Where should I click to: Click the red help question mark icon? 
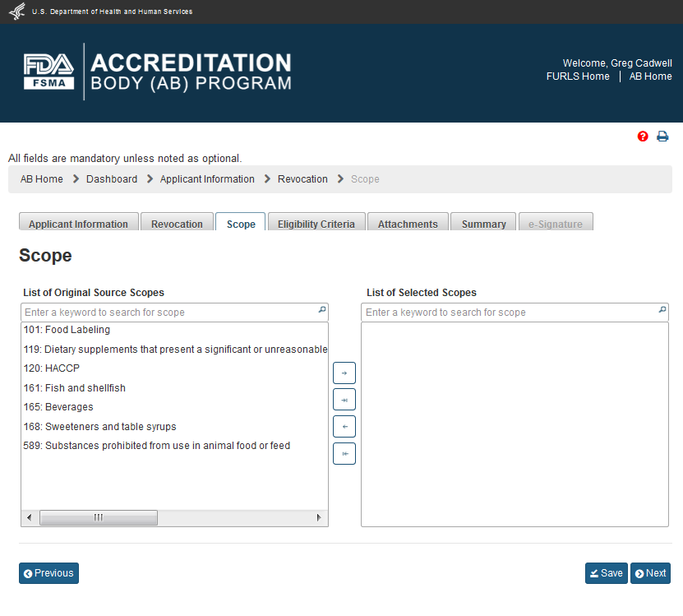click(643, 137)
